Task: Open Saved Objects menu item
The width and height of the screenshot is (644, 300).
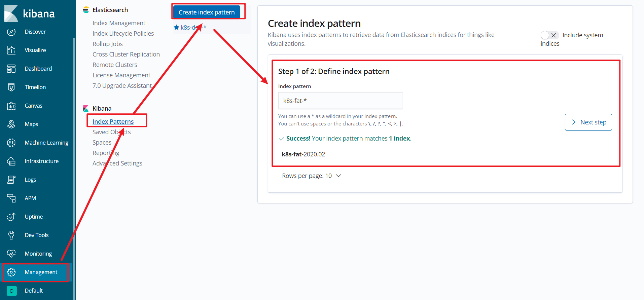Action: tap(111, 132)
